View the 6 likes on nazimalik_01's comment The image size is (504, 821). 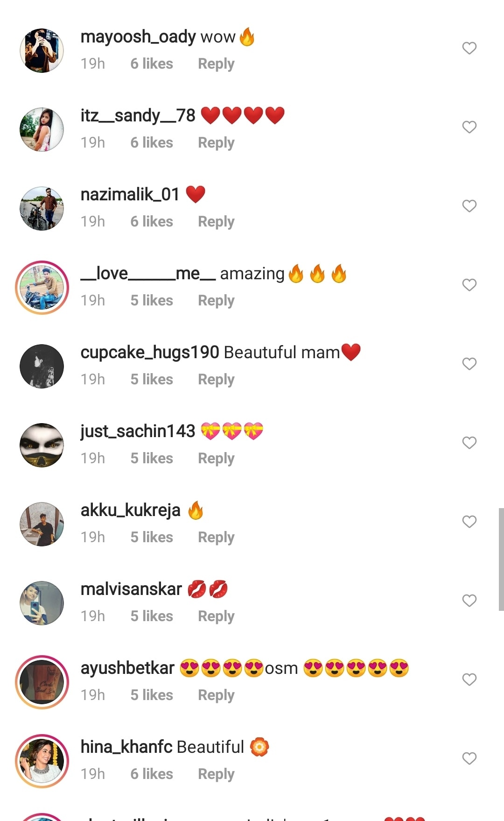pos(152,222)
